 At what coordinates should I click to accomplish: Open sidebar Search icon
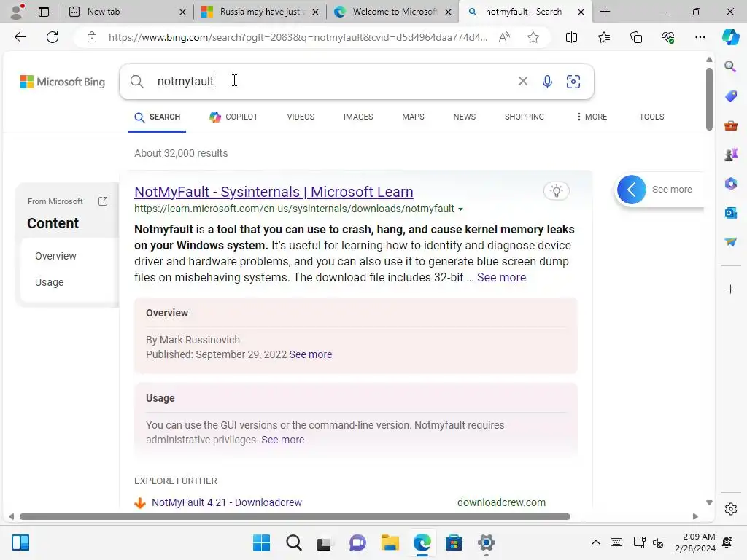730,66
